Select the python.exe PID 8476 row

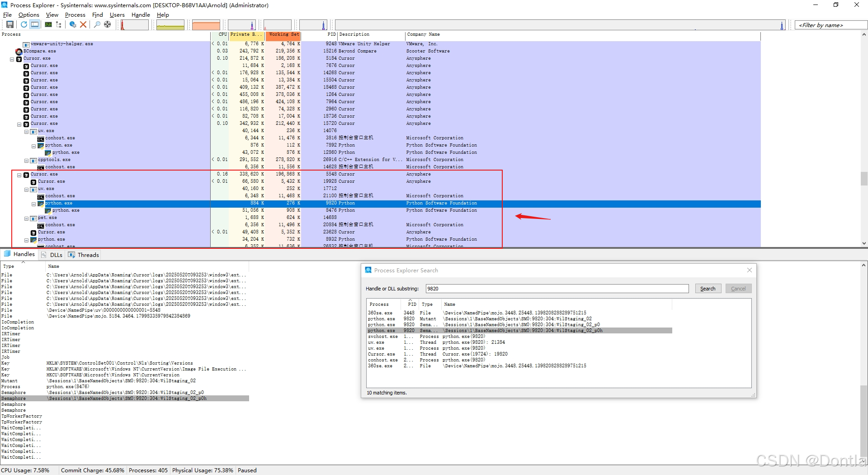380,210
